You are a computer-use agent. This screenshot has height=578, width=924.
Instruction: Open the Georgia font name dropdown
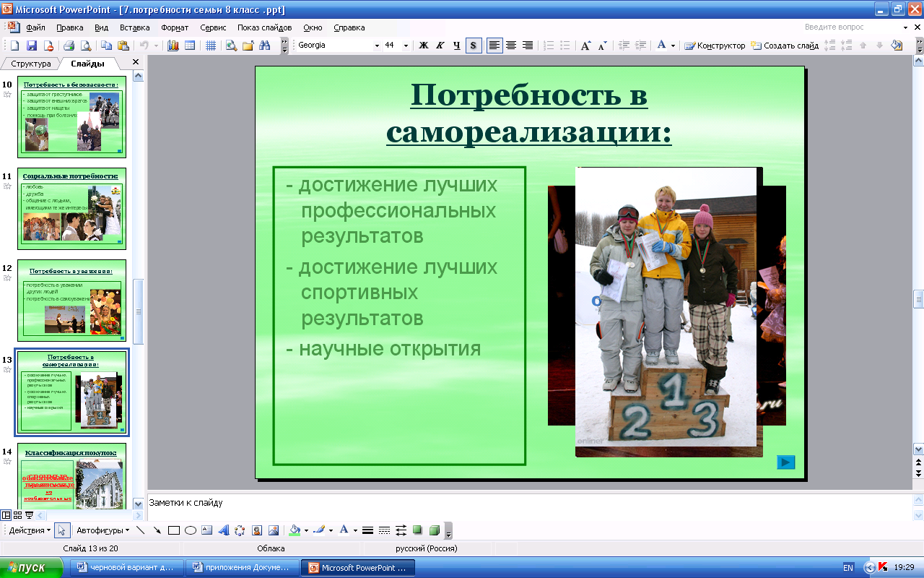[376, 46]
